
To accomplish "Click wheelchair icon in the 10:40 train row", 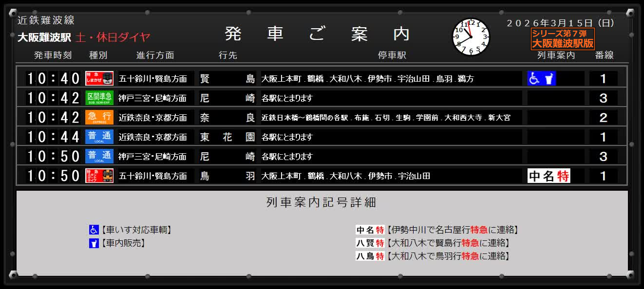I will pyautogui.click(x=534, y=78).
